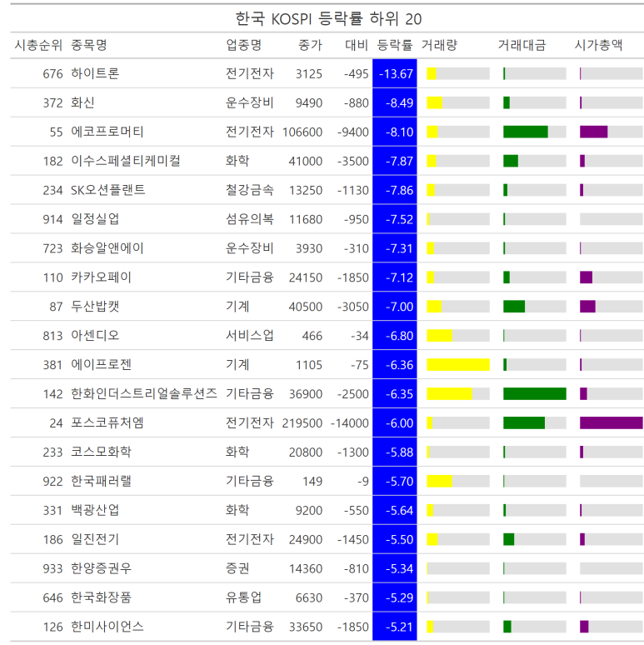Click green trading value bar in 포스코퓨처엠 row
The width and height of the screenshot is (644, 645).
point(524,422)
